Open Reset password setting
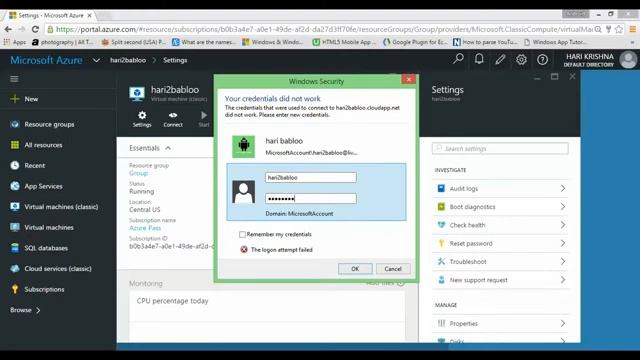Image resolution: width=640 pixels, height=360 pixels. click(500, 243)
